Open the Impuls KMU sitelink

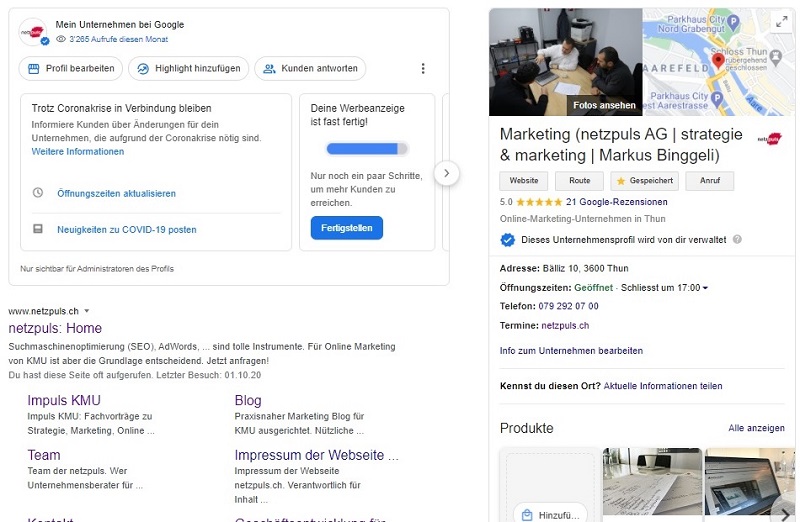64,401
